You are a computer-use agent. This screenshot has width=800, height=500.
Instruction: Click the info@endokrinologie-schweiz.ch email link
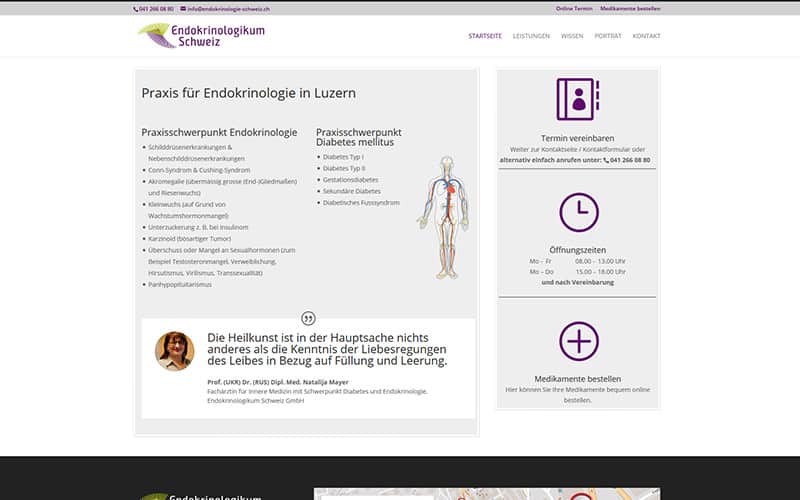[229, 9]
